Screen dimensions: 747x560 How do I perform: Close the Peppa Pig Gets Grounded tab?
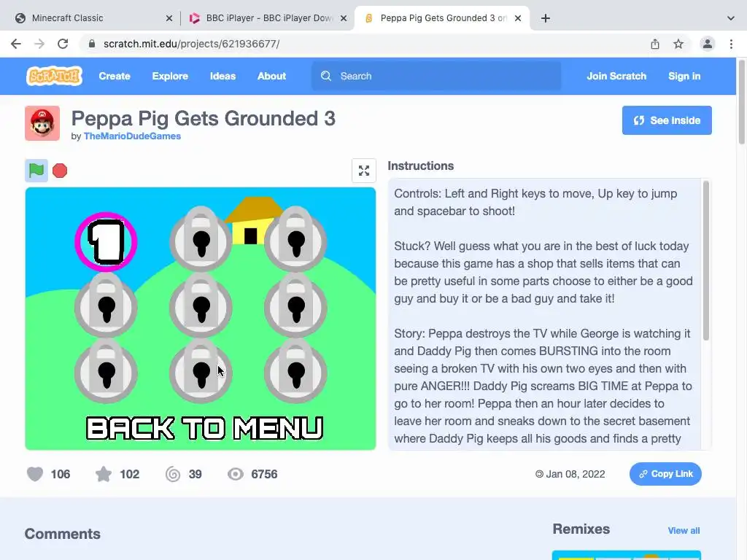pos(518,18)
